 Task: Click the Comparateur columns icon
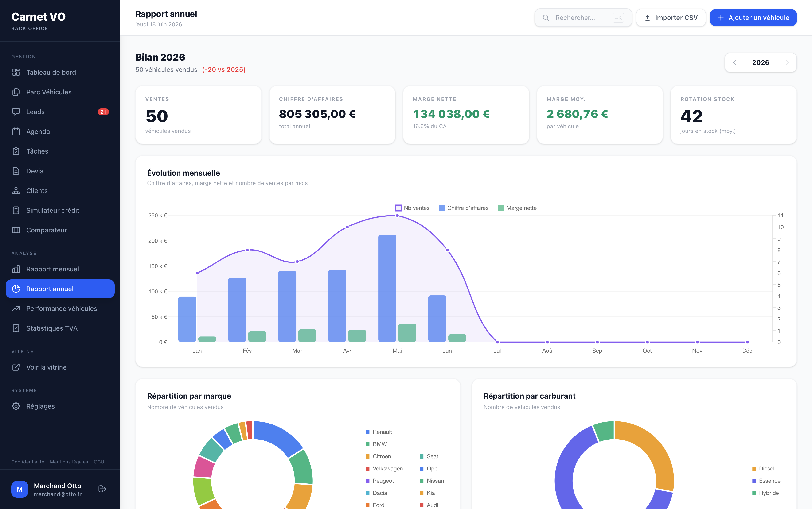coord(16,230)
